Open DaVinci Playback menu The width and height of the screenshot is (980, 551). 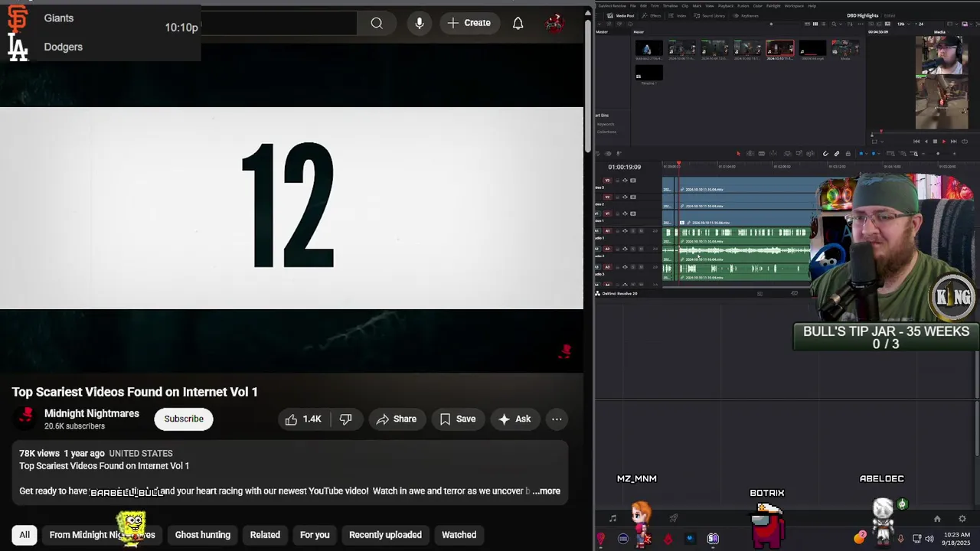[x=726, y=5]
